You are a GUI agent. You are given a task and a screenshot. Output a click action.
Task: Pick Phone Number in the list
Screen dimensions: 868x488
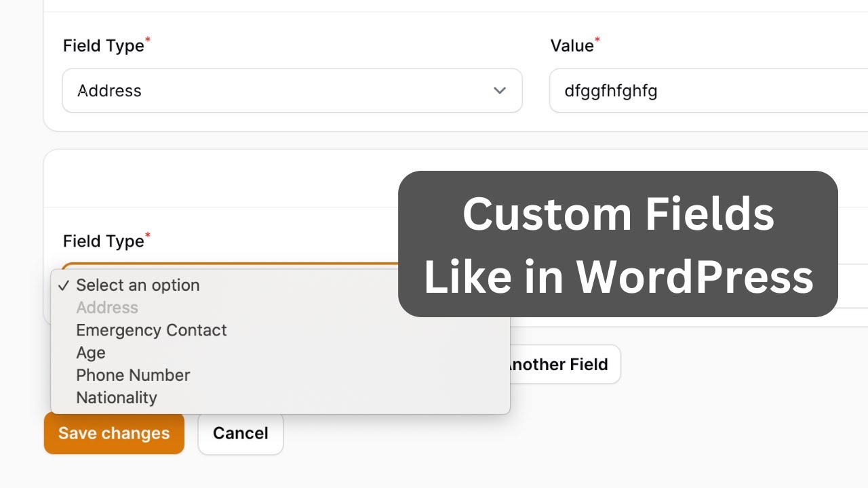click(x=133, y=375)
